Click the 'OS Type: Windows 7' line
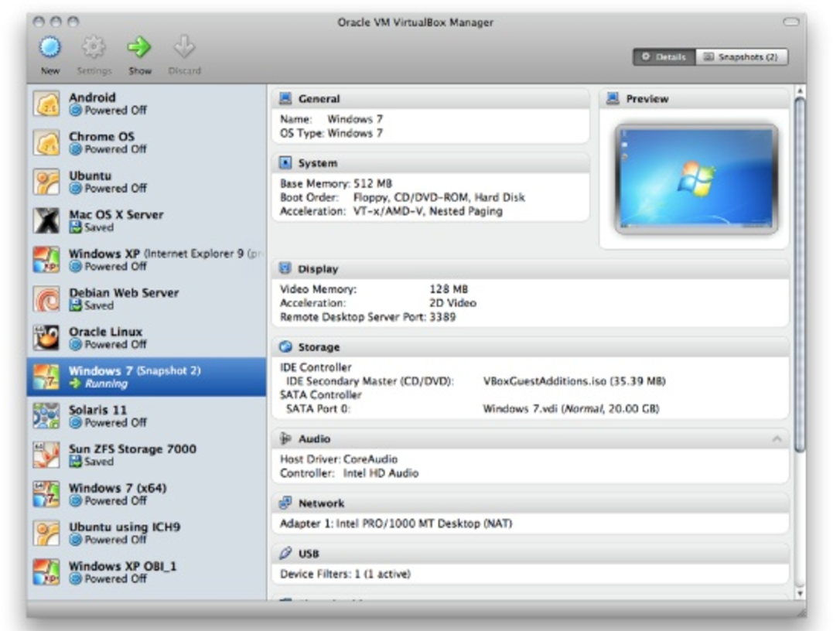The height and width of the screenshot is (631, 840). coord(331,133)
